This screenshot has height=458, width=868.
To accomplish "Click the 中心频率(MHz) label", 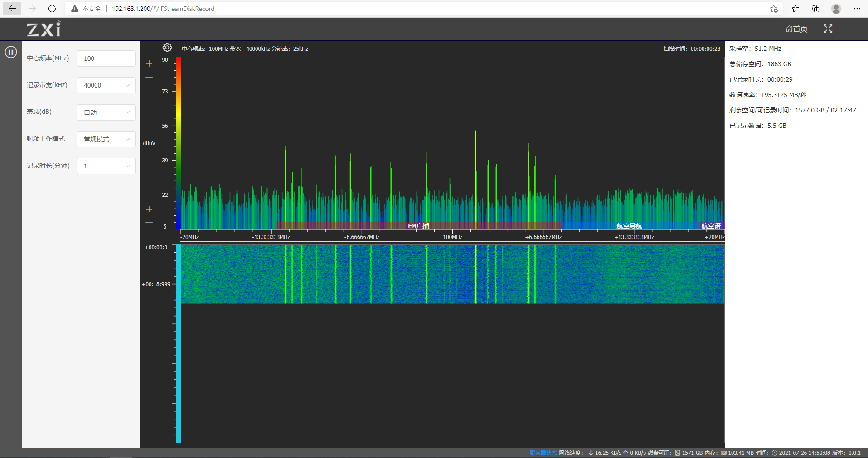I will (x=48, y=58).
